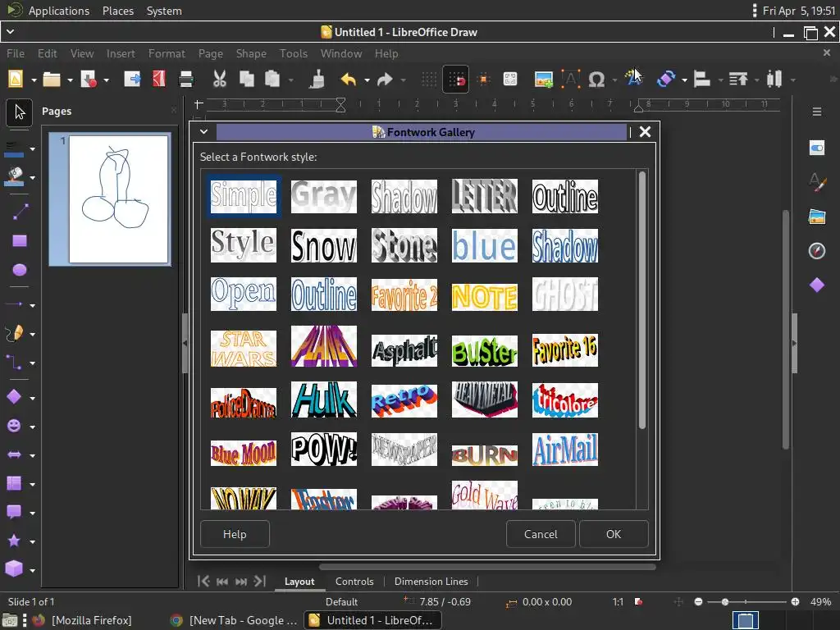This screenshot has width=840, height=630.
Task: Open the File menu
Action: [x=16, y=53]
